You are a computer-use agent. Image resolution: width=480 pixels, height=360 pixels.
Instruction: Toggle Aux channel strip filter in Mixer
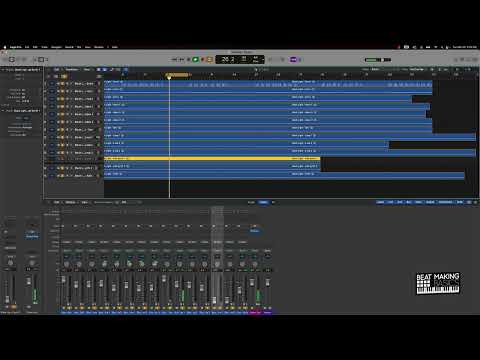(400, 202)
